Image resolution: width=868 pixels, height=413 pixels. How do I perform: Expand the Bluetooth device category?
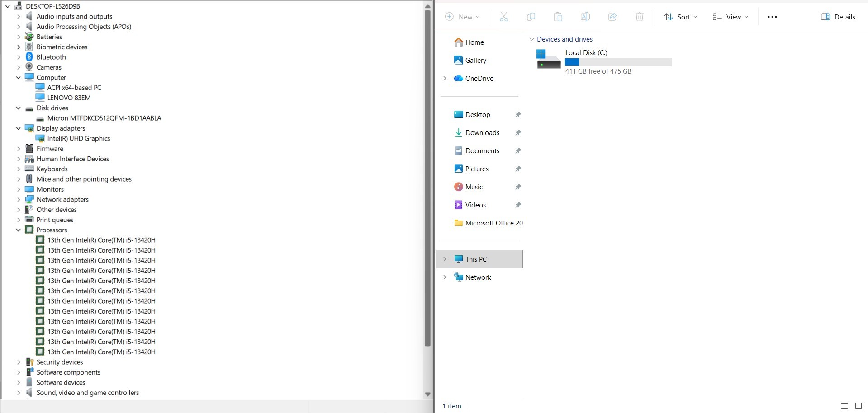pos(19,57)
